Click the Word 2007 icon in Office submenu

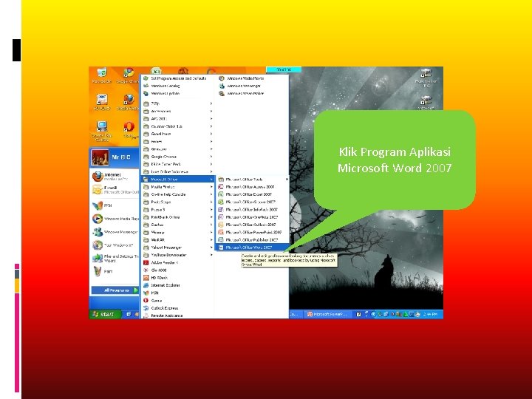pyautogui.click(x=221, y=248)
